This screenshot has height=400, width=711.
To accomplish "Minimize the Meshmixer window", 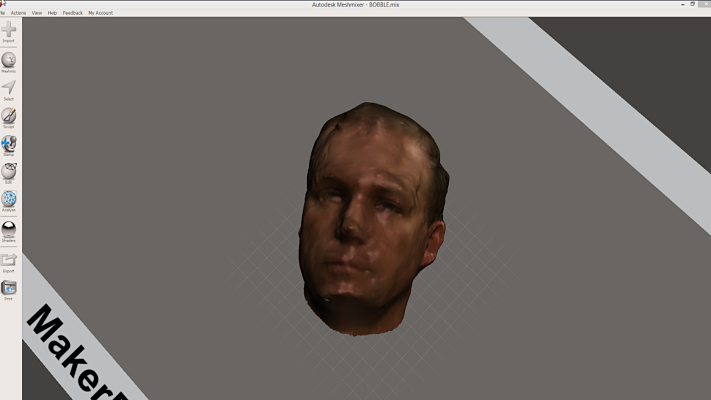I will [682, 4].
